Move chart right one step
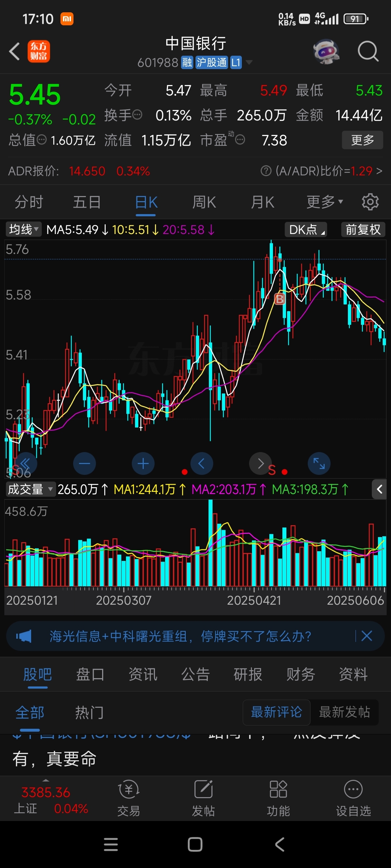This screenshot has width=391, height=868. 260,463
